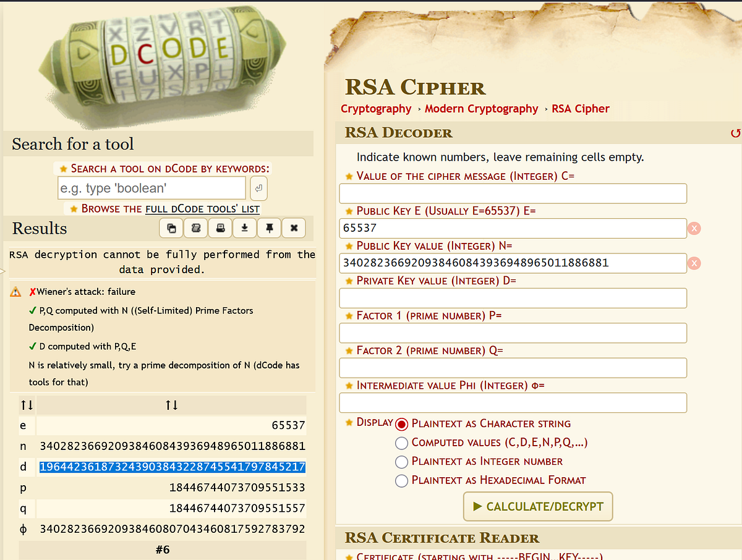Click the Calculate/Decrypt button

(x=538, y=506)
